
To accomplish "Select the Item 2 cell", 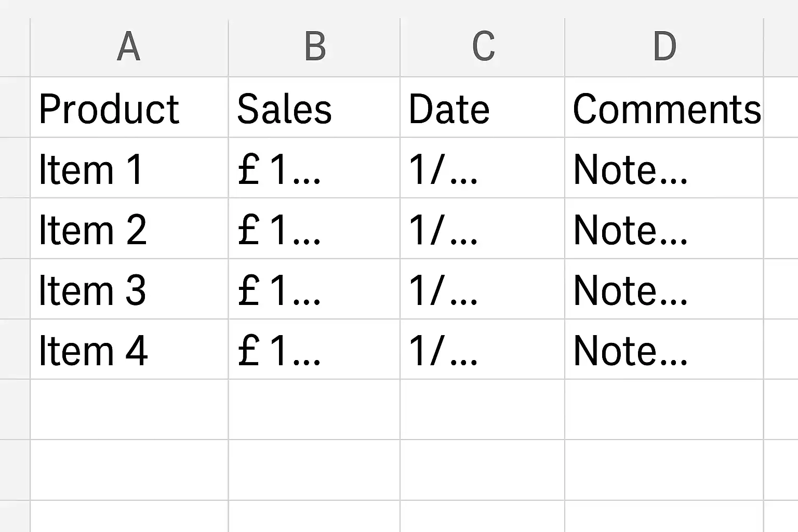I will pos(129,229).
